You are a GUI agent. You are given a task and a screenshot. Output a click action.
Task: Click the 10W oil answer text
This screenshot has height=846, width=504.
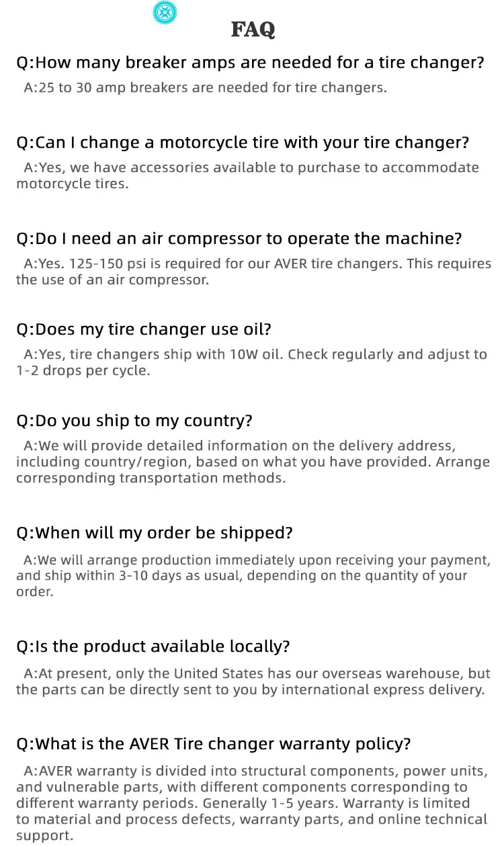coord(251,362)
